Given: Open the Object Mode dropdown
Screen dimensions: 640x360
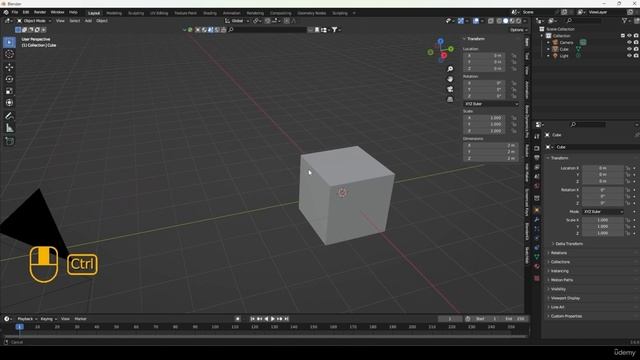Looking at the screenshot, I should point(34,21).
